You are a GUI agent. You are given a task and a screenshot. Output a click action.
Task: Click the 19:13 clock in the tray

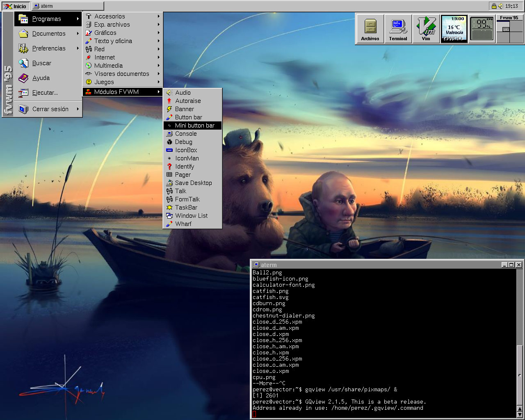point(511,6)
